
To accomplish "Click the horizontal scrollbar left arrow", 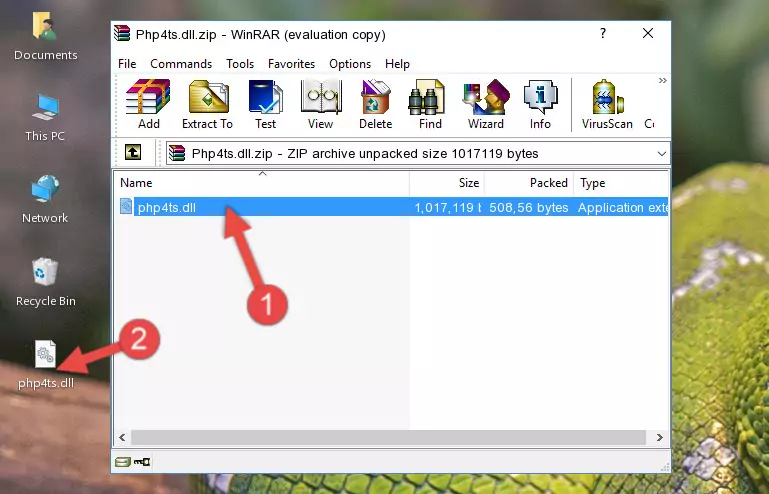I will tap(123, 437).
